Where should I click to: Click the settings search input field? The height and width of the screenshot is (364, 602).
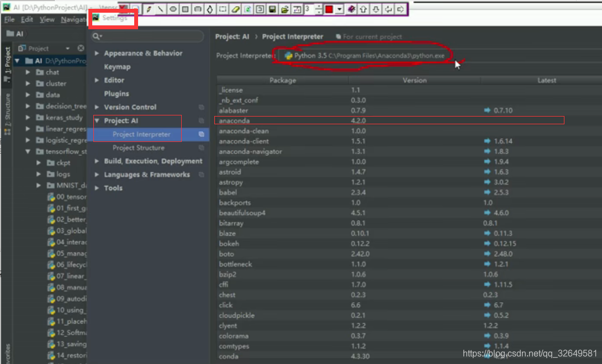(x=147, y=36)
